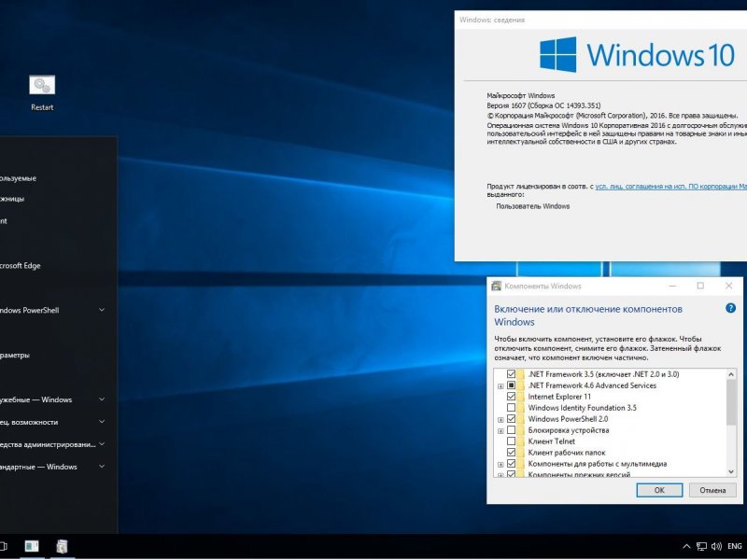Uncheck the Клиент рабочих папок checkbox

(511, 453)
